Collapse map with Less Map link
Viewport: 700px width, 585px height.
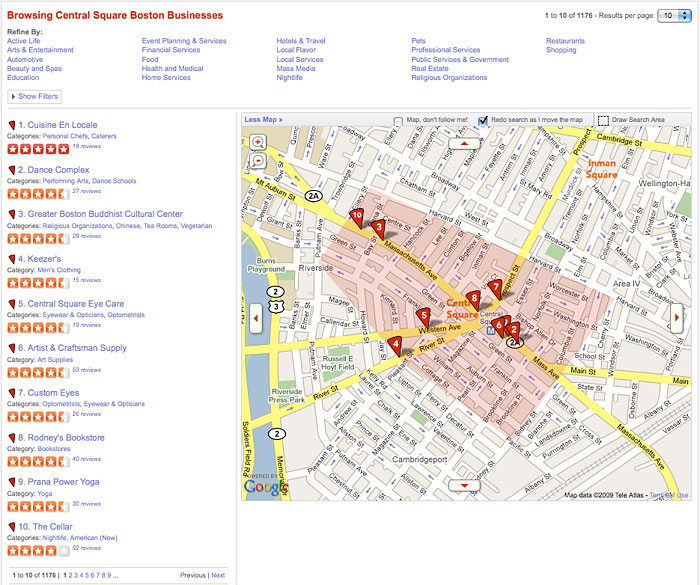pyautogui.click(x=263, y=120)
